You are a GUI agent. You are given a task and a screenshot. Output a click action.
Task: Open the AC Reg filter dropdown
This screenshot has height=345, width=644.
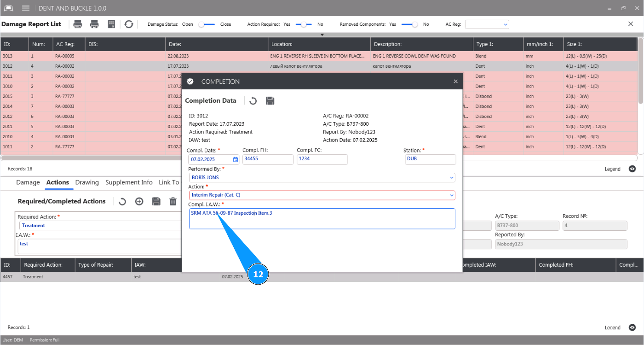487,24
